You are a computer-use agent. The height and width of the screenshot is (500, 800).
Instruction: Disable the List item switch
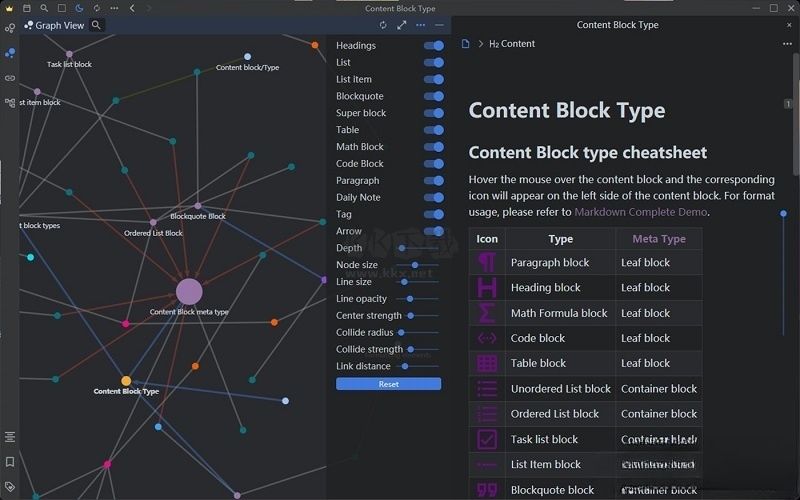pos(434,79)
